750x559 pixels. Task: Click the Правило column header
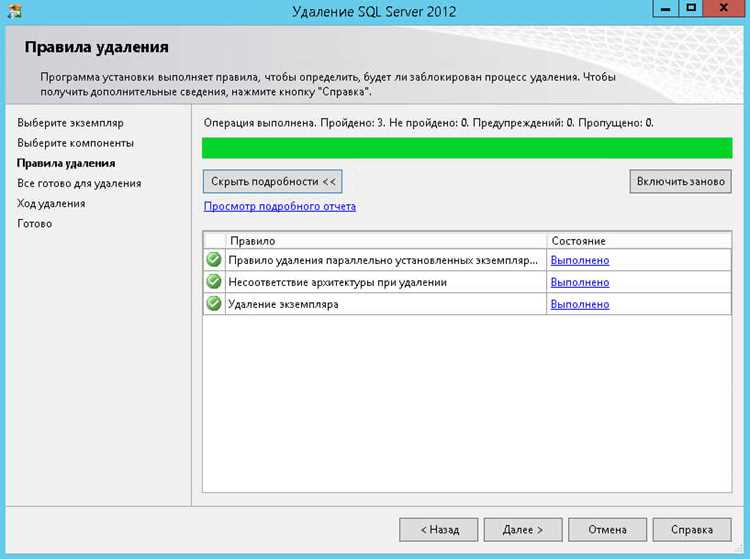point(386,241)
